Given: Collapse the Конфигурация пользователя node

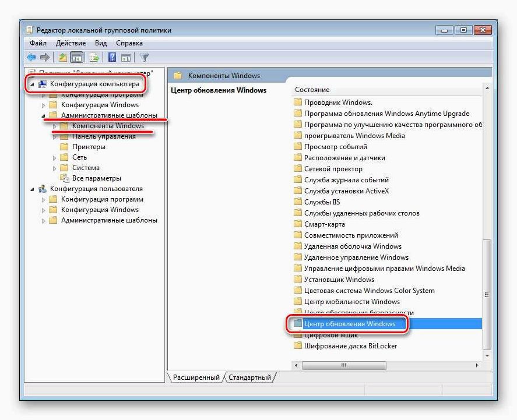Looking at the screenshot, I should coord(32,189).
